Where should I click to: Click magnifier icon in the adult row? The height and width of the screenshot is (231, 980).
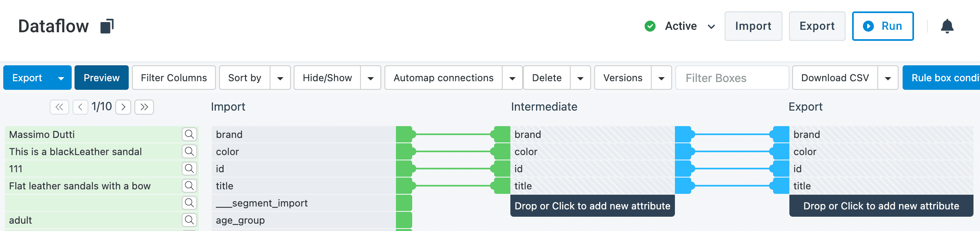189,220
